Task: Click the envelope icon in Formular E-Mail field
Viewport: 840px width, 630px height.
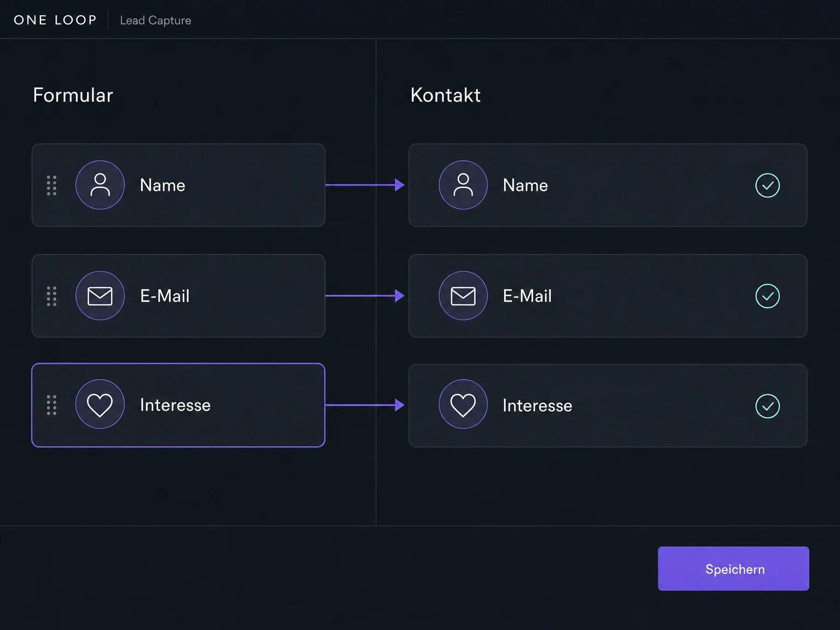Action: (100, 296)
